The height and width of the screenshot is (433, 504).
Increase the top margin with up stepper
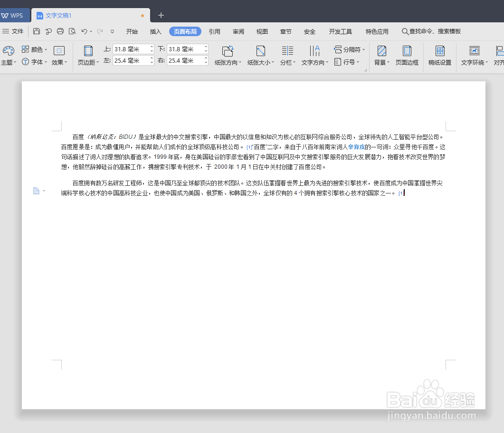click(152, 47)
